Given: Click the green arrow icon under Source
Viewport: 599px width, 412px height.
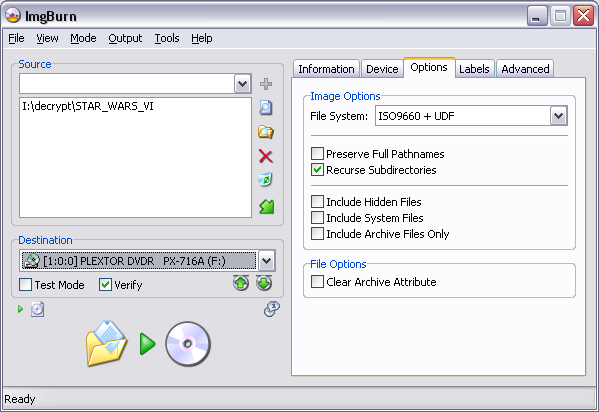Looking at the screenshot, I should pyautogui.click(x=266, y=207).
